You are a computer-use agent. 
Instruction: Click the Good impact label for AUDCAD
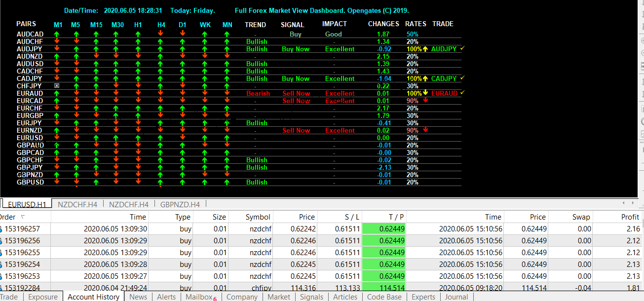click(x=334, y=35)
